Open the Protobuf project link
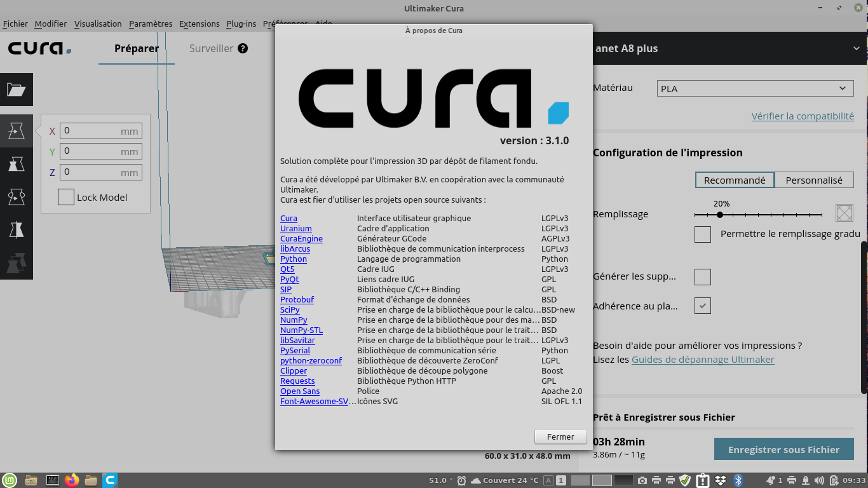 (297, 300)
